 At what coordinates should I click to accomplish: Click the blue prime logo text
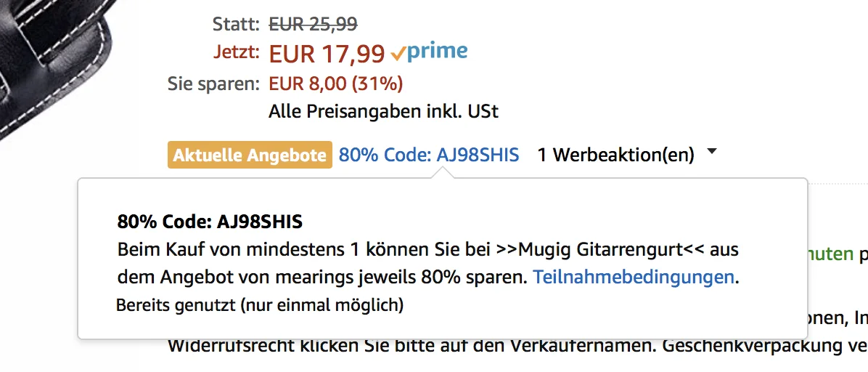coord(437,52)
